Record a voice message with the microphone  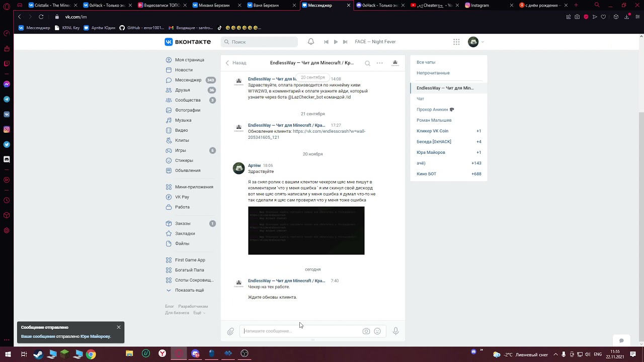(396, 331)
